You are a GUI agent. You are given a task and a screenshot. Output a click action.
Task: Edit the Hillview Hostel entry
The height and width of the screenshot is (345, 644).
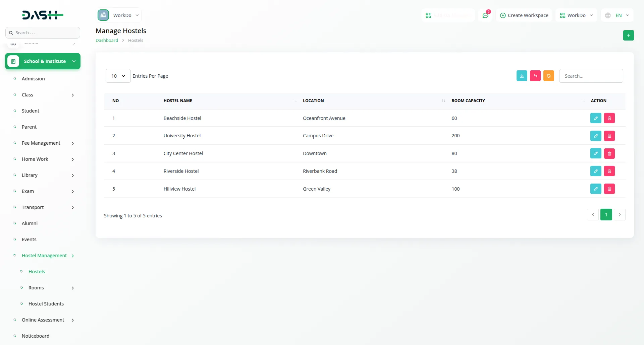pos(596,189)
